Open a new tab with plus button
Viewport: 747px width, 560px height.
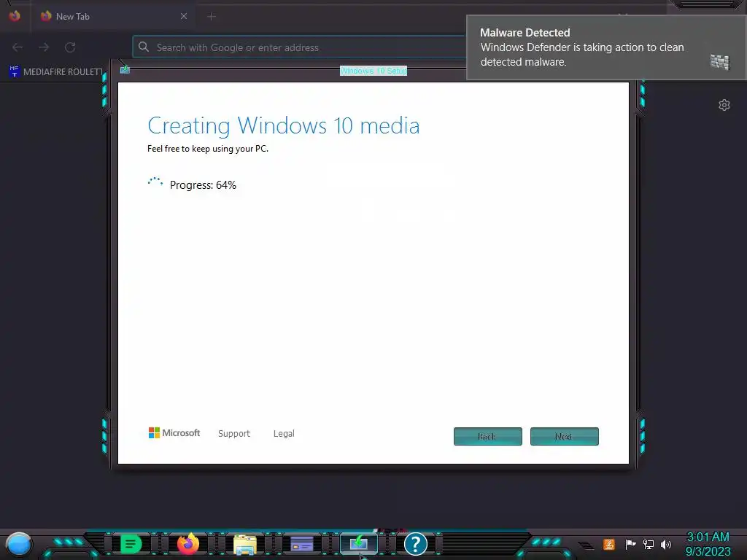[x=212, y=17]
